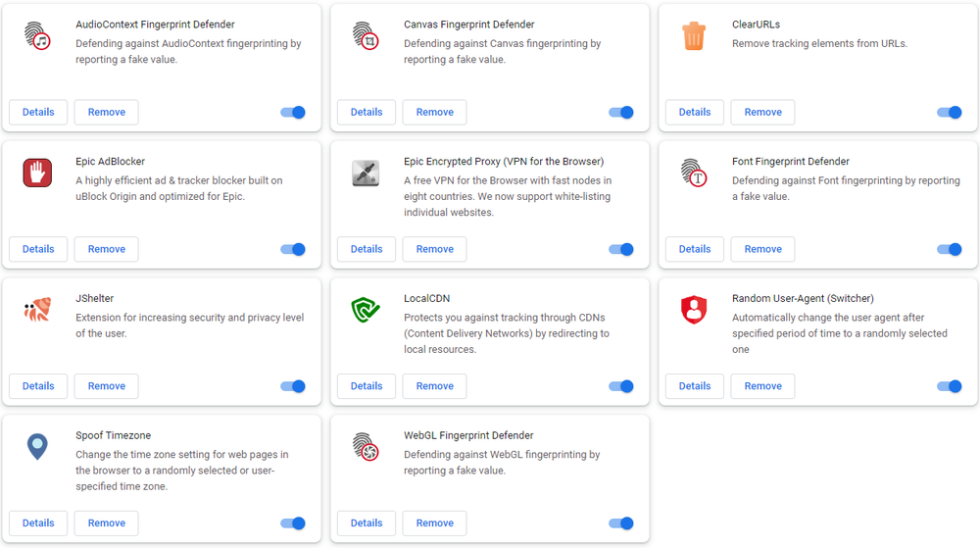
Task: Click the WebGL Fingerprint Defender icon
Action: click(366, 447)
